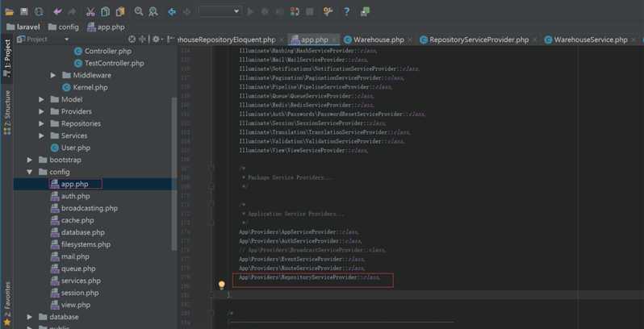
Task: Select TestController.php in project tree
Action: point(109,63)
